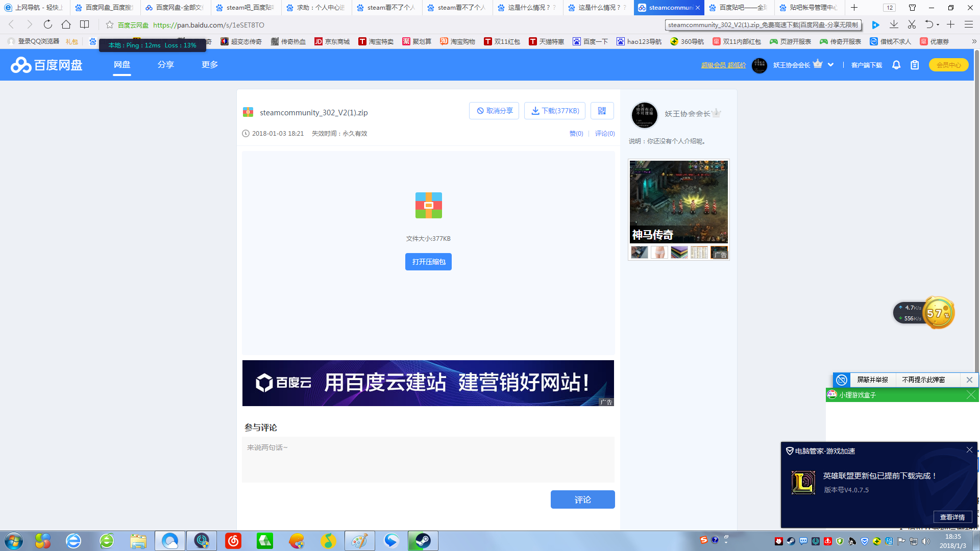Bookmark this page with the star icon
Viewport: 980px width, 551px height.
[109, 24]
